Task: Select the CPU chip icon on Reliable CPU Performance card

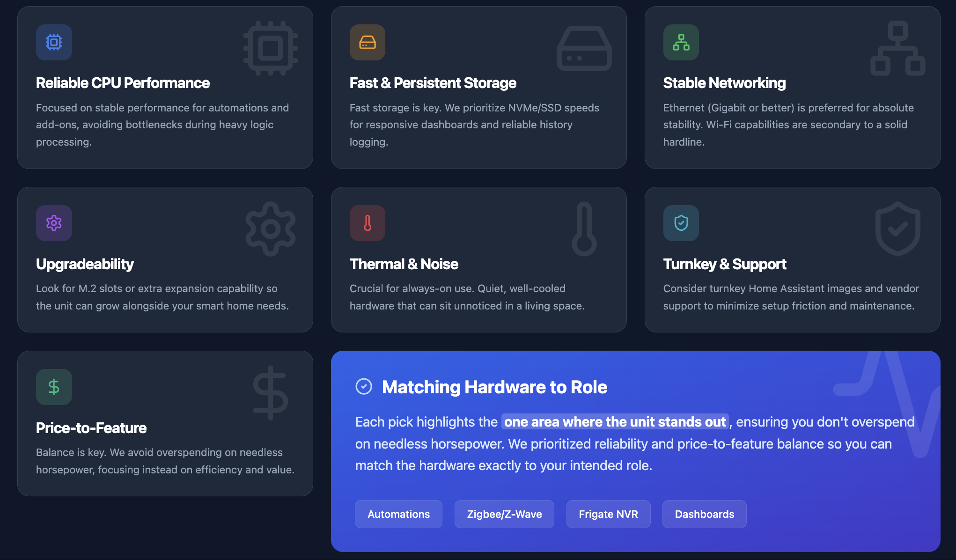Action: click(x=54, y=42)
